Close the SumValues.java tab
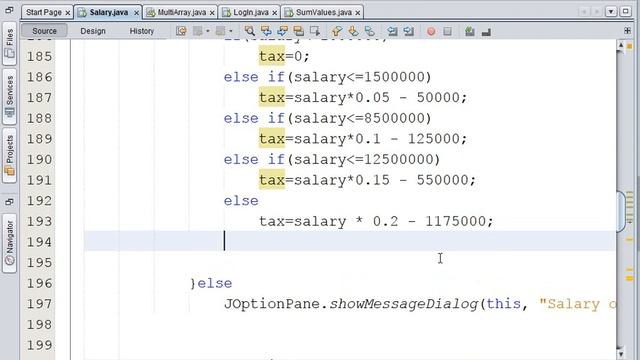Viewport: 640px width, 360px height. tap(358, 13)
